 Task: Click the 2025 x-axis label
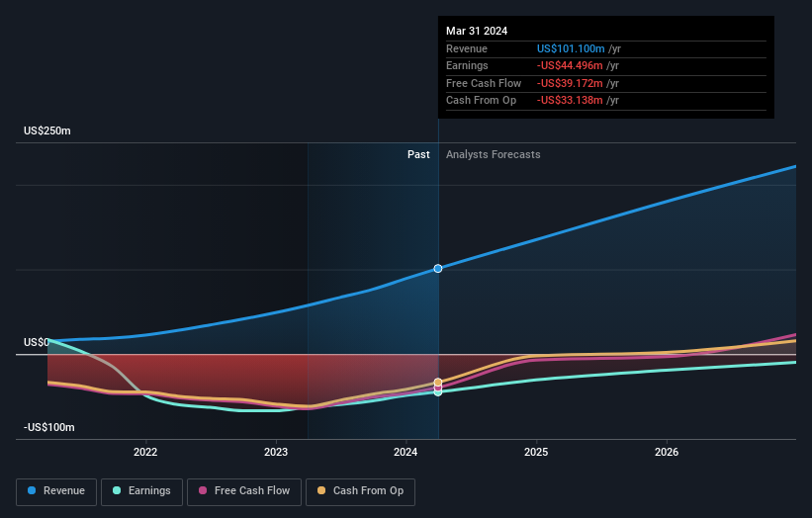536,453
